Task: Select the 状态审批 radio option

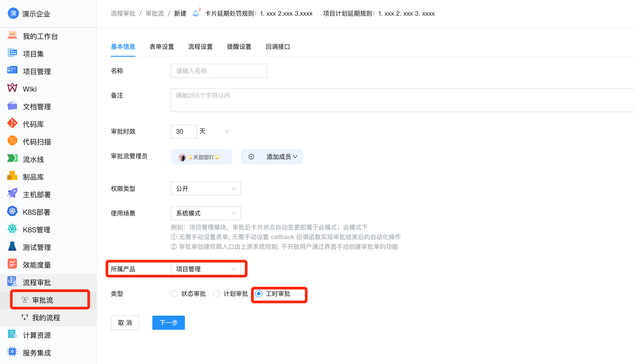Action: tap(174, 294)
